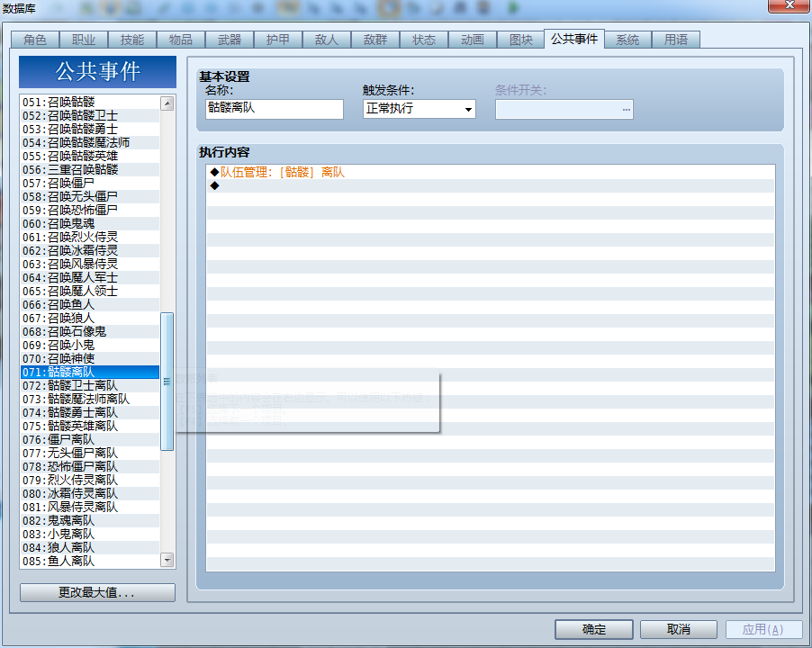
Task: Select the empty command line below 队伍管理
Action: click(491, 185)
